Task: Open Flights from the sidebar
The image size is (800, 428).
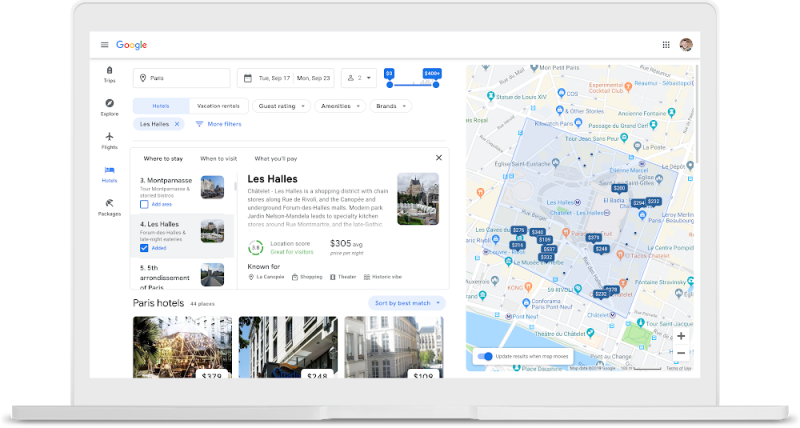Action: 109,140
